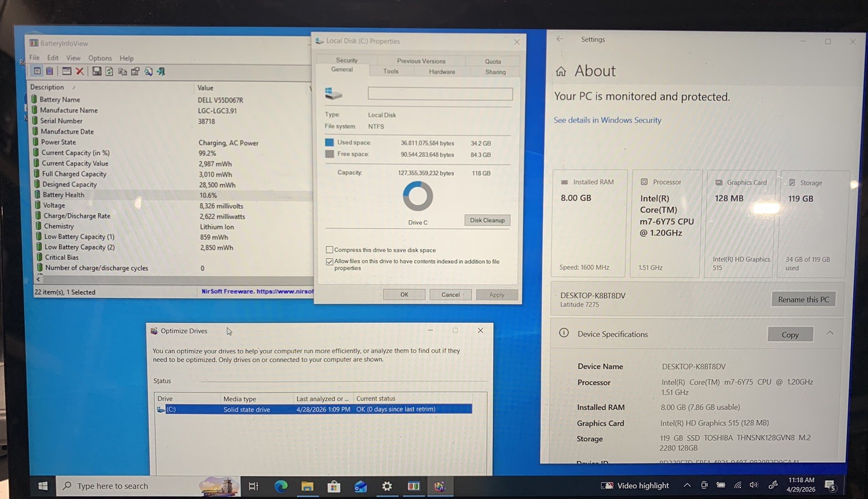The width and height of the screenshot is (868, 499).
Task: Click the taskbar search box
Action: pyautogui.click(x=148, y=486)
